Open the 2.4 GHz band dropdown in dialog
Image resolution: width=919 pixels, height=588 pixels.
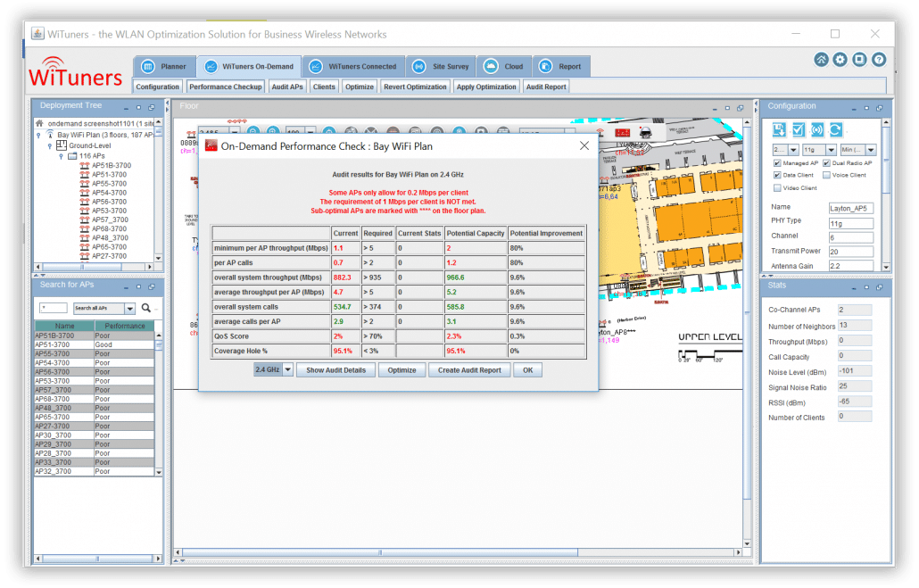[288, 370]
